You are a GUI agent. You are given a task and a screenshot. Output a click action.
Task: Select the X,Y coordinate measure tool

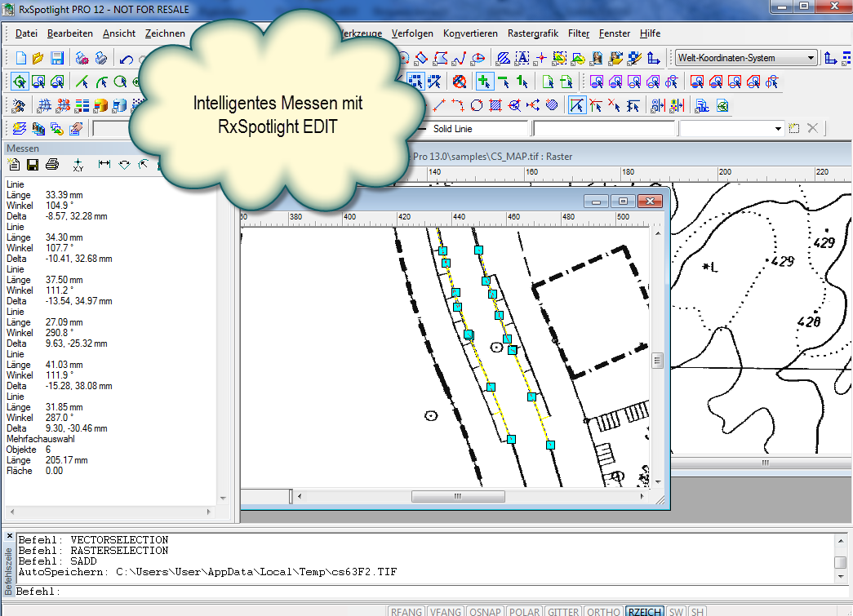pos(78,165)
